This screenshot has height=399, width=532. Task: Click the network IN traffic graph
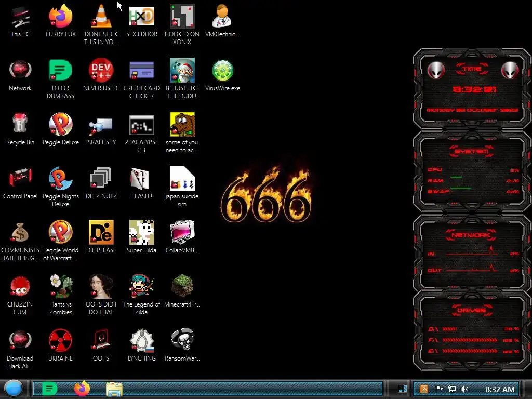pos(472,251)
